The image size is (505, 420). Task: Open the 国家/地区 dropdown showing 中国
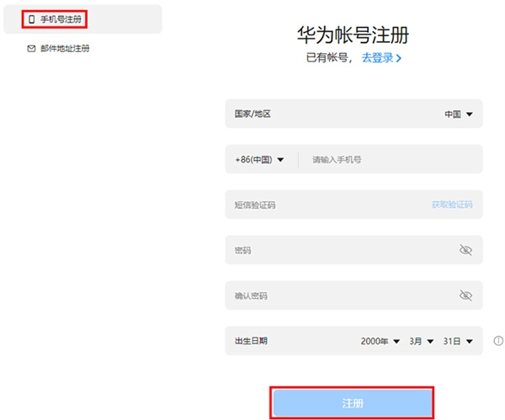pyautogui.click(x=459, y=114)
